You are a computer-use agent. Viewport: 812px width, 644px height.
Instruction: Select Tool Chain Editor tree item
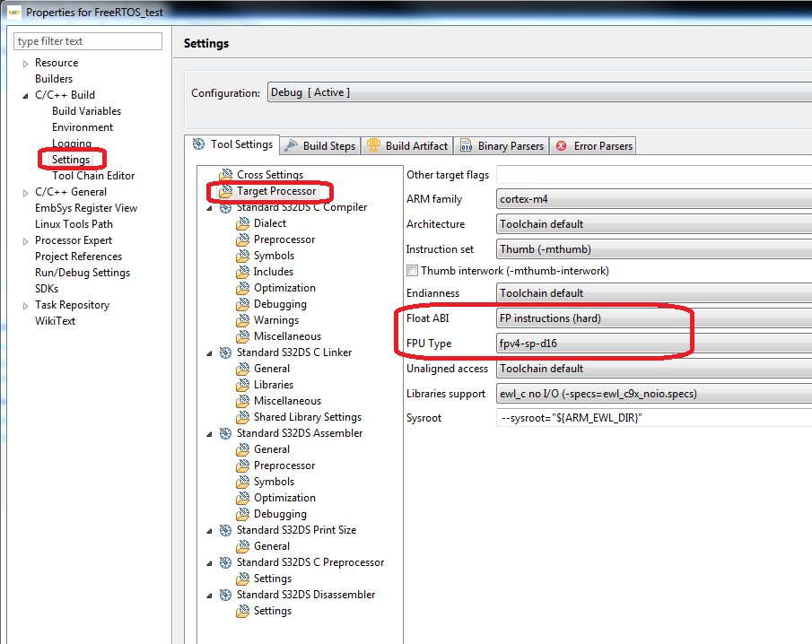coord(93,176)
